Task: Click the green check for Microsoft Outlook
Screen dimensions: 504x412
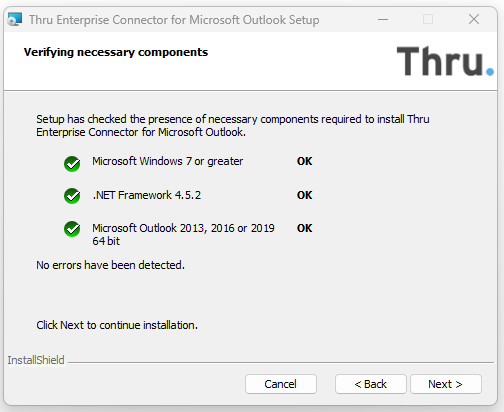Action: pos(72,229)
